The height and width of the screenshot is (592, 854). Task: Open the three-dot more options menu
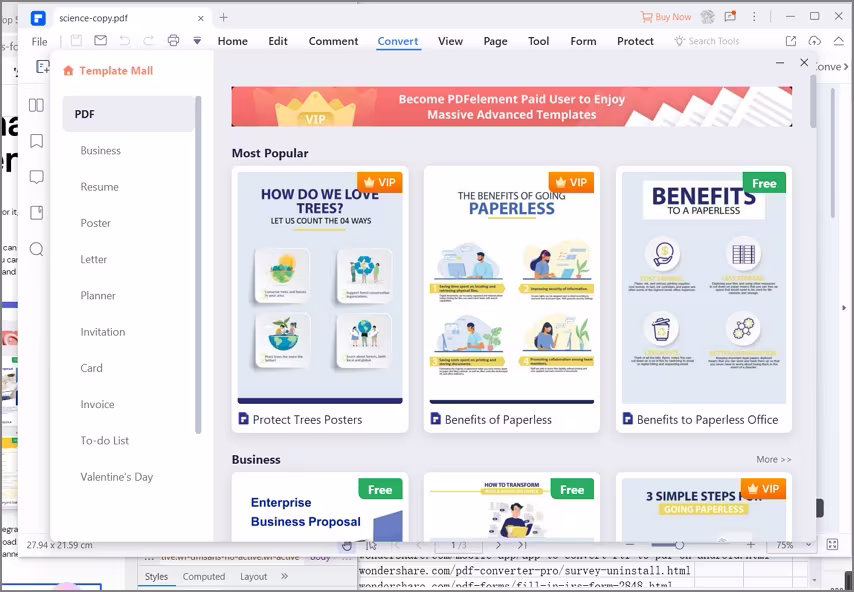754,17
